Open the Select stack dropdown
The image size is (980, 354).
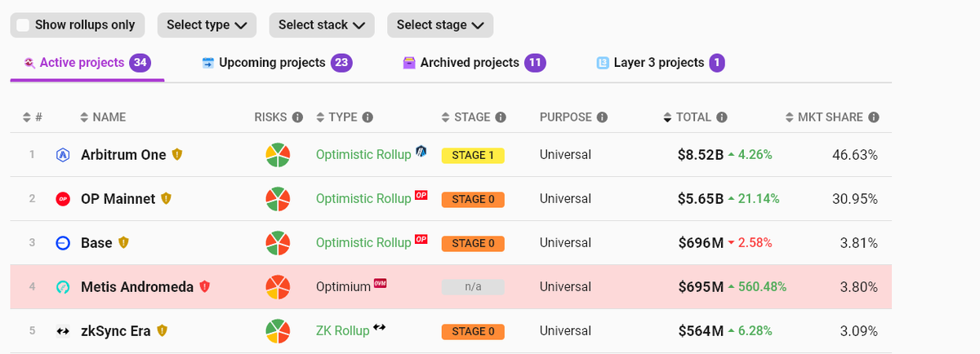tap(322, 25)
